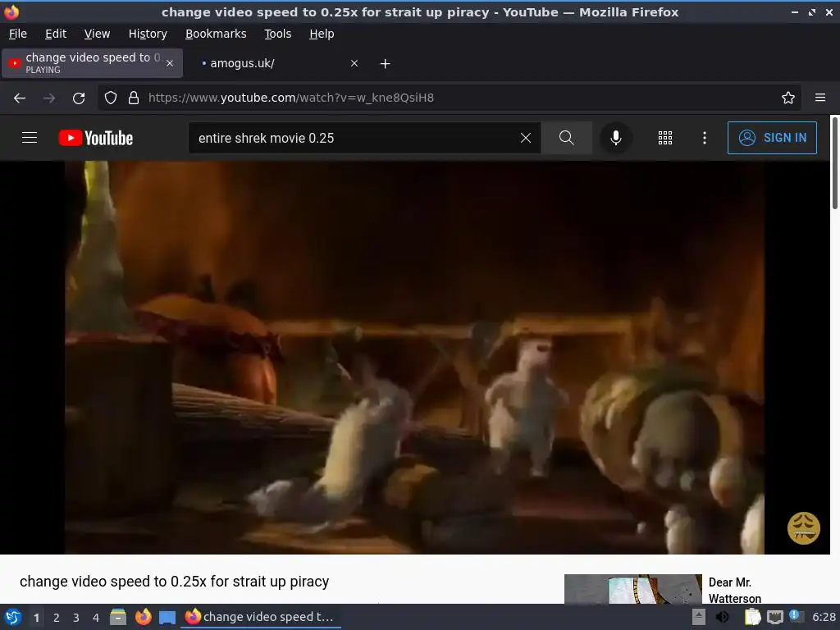Open network connection tray icon
Image resolution: width=840 pixels, height=630 pixels.
click(774, 618)
